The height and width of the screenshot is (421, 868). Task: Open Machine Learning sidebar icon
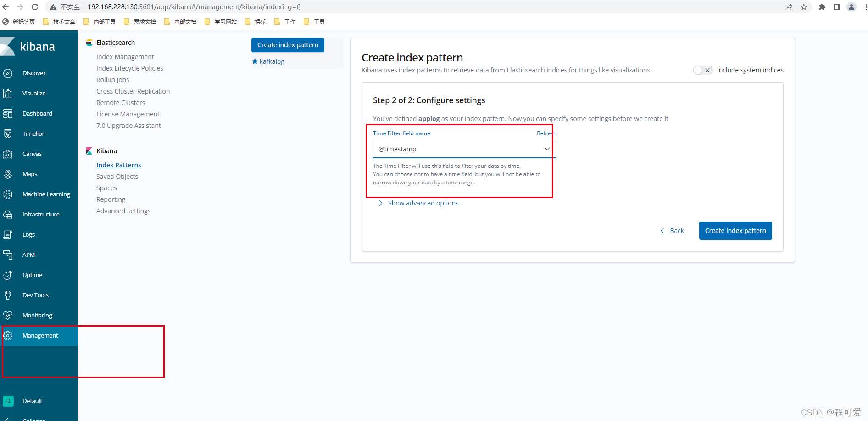8,194
